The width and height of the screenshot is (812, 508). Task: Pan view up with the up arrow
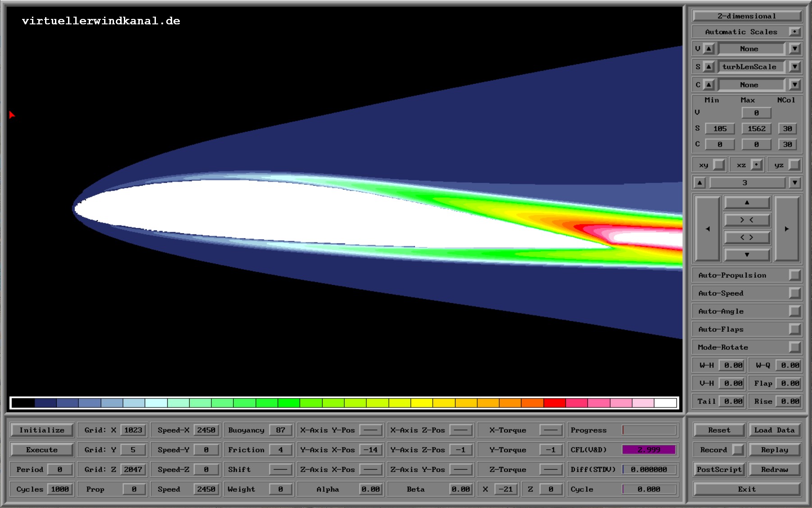(747, 203)
